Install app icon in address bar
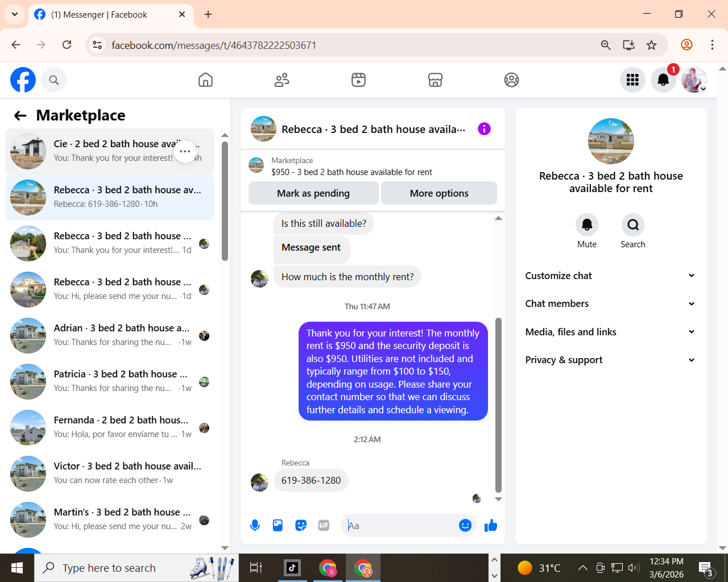The height and width of the screenshot is (582, 728). click(628, 45)
